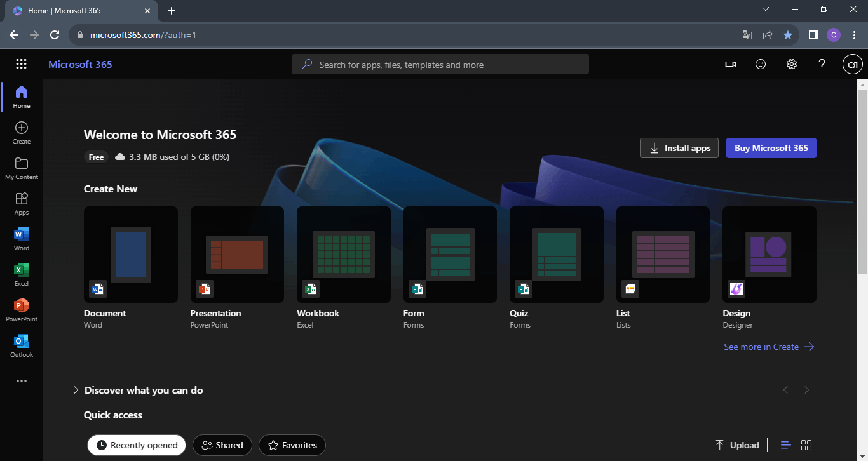Viewport: 868px width, 461px height.
Task: Show previous Discover carousel item
Action: [x=785, y=390]
